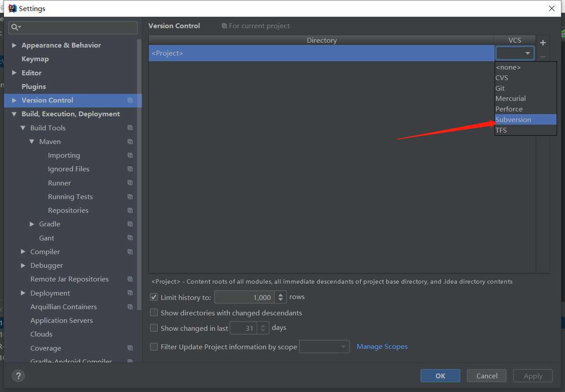Click the settings search input field
This screenshot has width=565, height=392.
tap(73, 27)
